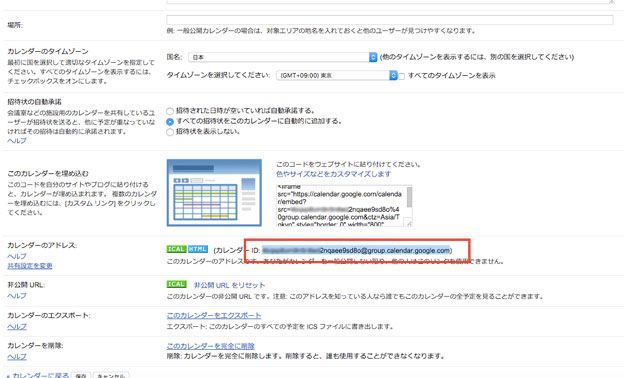This screenshot has width=624, height=378.
Task: Select 招待状を表示しない radio option
Action: pyautogui.click(x=170, y=132)
